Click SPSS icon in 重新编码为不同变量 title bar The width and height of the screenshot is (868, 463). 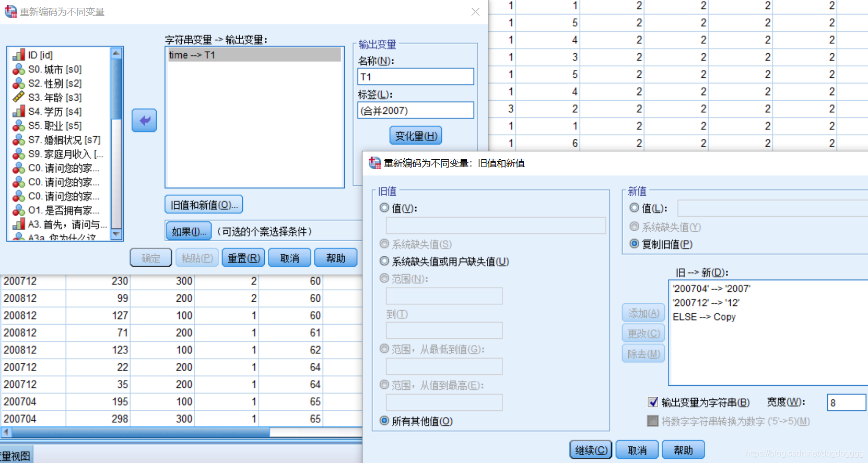click(x=10, y=11)
